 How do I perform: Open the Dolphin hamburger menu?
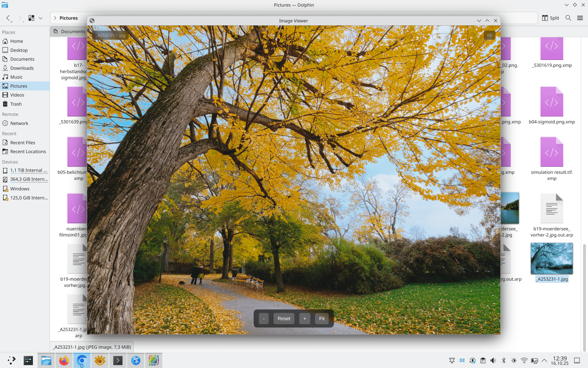point(580,18)
